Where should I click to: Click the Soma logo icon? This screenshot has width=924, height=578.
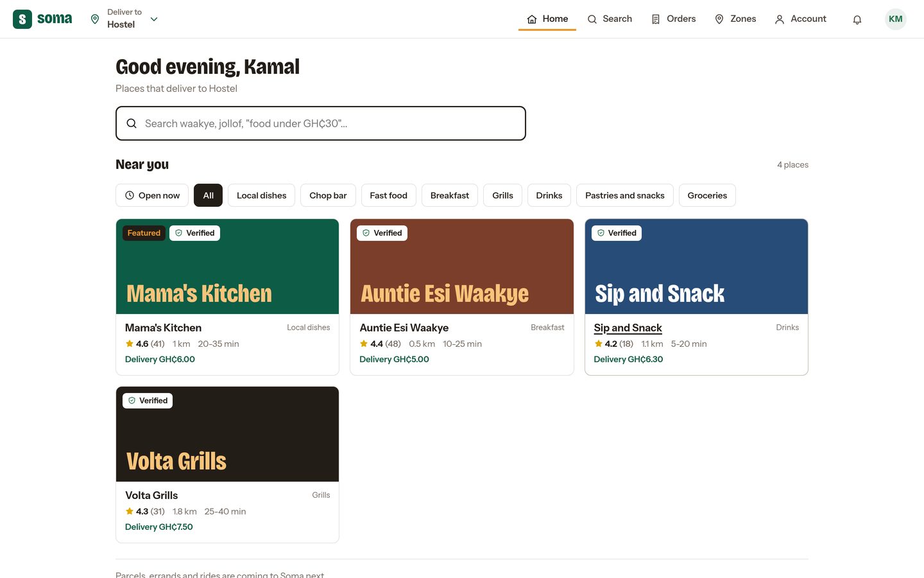click(22, 19)
